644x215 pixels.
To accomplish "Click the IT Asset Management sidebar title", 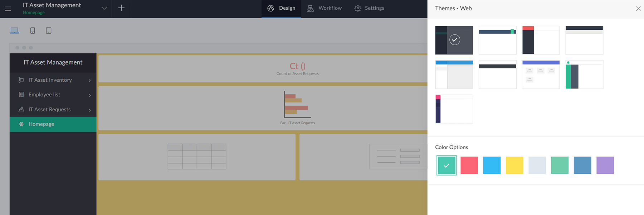I will pyautogui.click(x=53, y=62).
